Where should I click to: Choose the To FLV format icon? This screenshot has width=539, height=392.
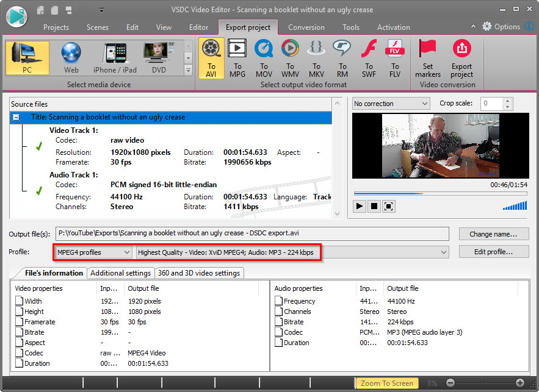pos(395,57)
